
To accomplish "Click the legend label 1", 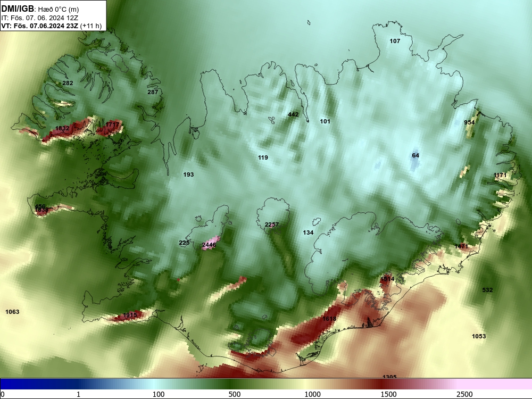I will click(78, 394).
